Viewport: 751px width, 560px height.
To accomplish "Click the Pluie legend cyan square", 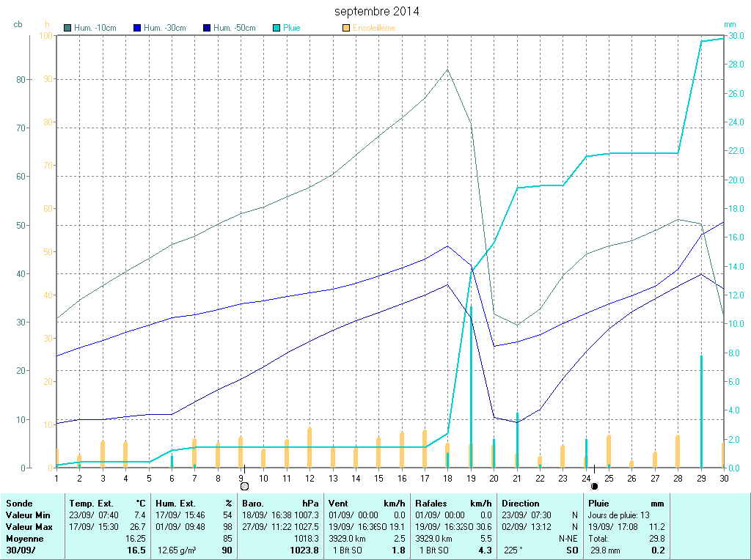I will point(276,28).
